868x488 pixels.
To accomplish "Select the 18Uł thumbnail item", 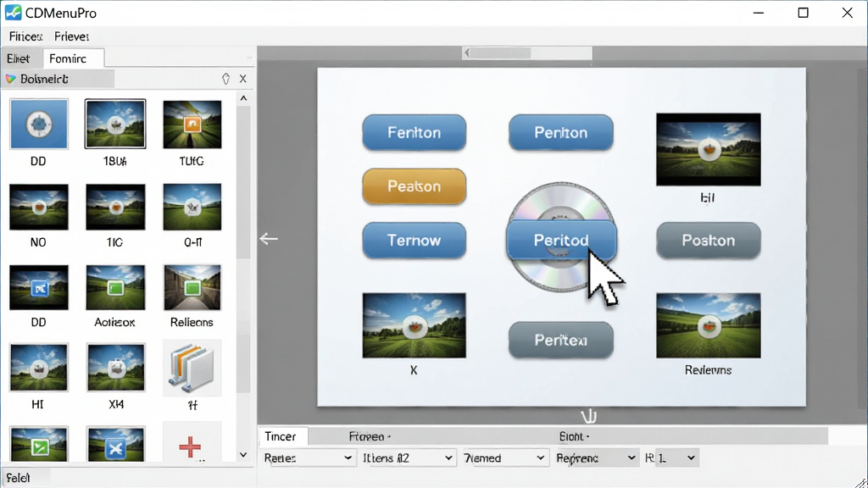I will pyautogui.click(x=115, y=124).
